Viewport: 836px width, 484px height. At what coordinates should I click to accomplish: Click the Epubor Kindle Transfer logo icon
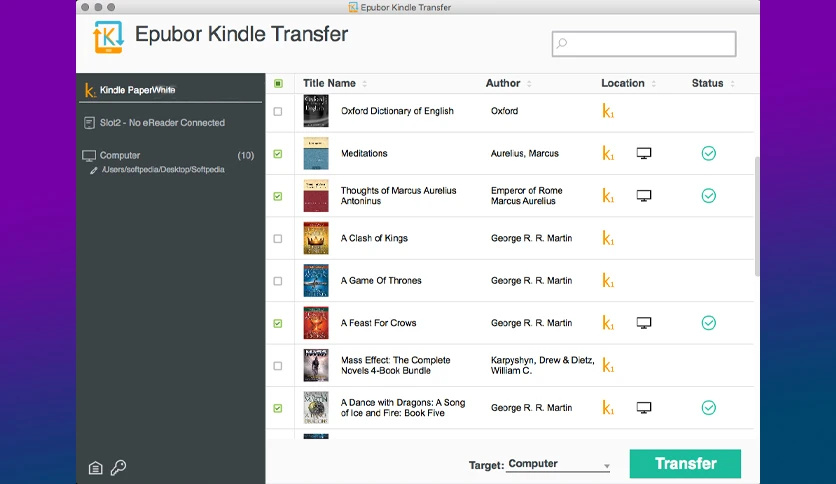click(x=108, y=37)
